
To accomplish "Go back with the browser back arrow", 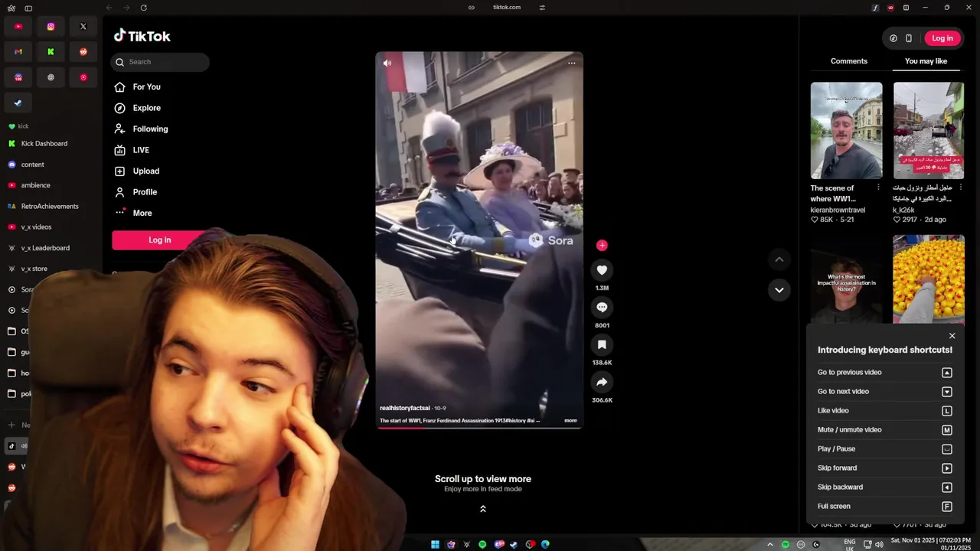I will [x=109, y=8].
